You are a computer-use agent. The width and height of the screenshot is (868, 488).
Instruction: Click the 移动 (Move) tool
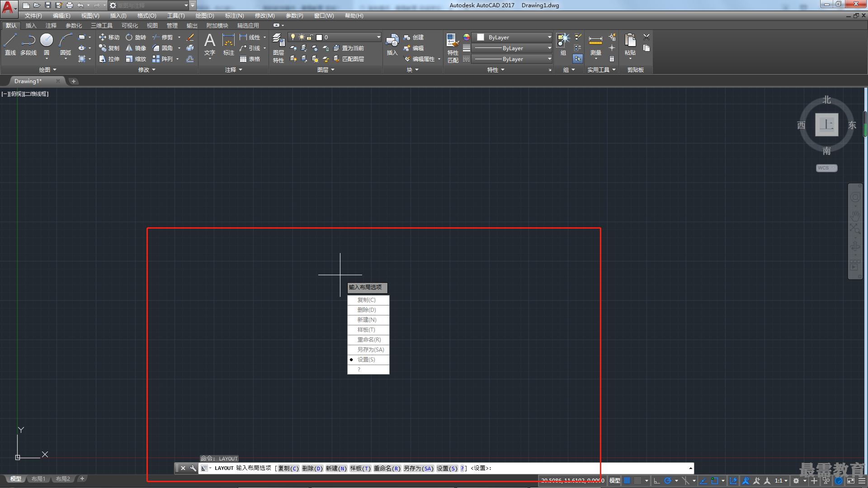coord(109,37)
